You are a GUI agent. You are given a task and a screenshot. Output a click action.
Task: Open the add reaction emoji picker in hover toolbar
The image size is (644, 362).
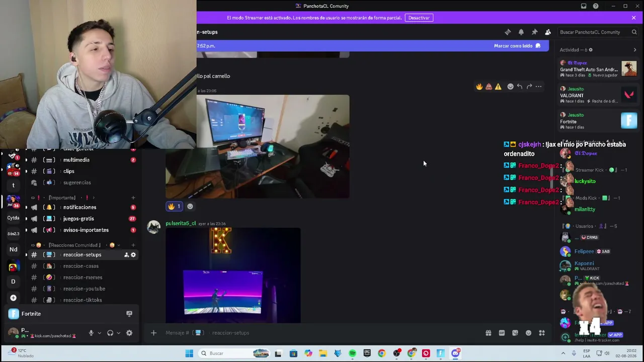[510, 86]
